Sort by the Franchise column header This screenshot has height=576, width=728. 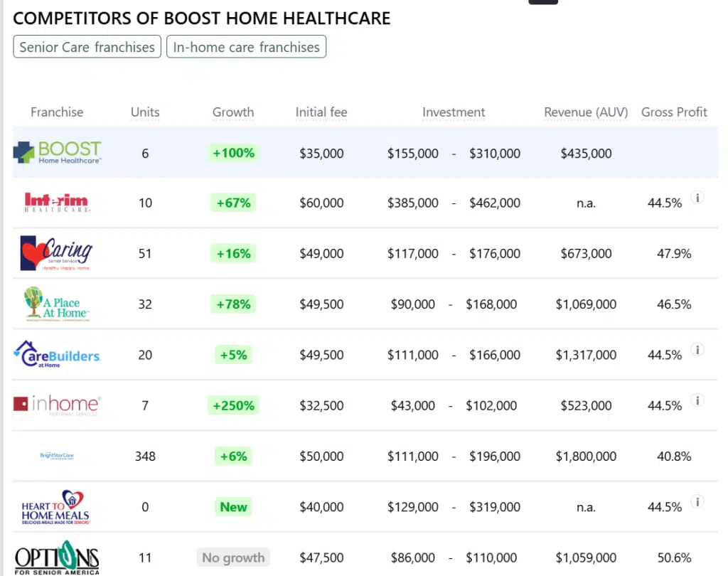coord(57,112)
